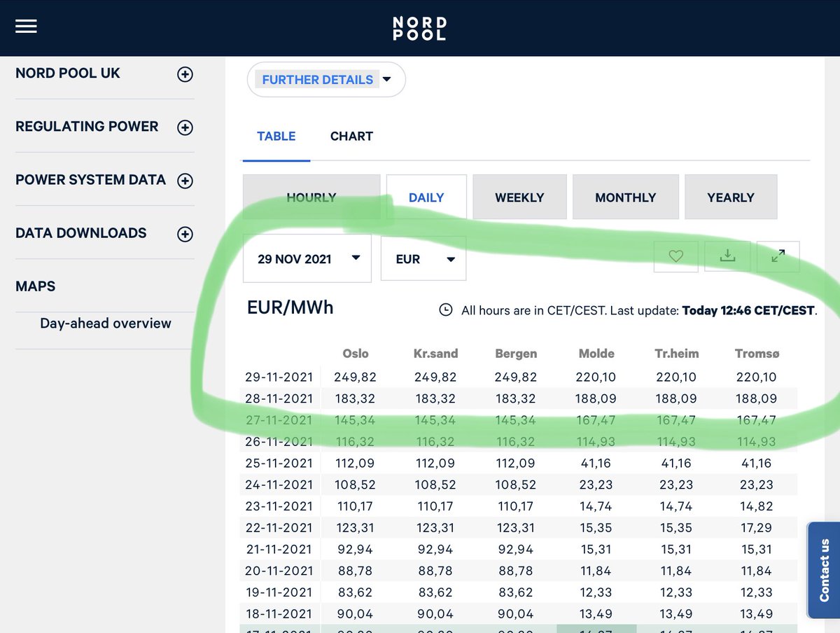Click Kr.sand price 108,52 for 24-11-2021

pos(435,485)
